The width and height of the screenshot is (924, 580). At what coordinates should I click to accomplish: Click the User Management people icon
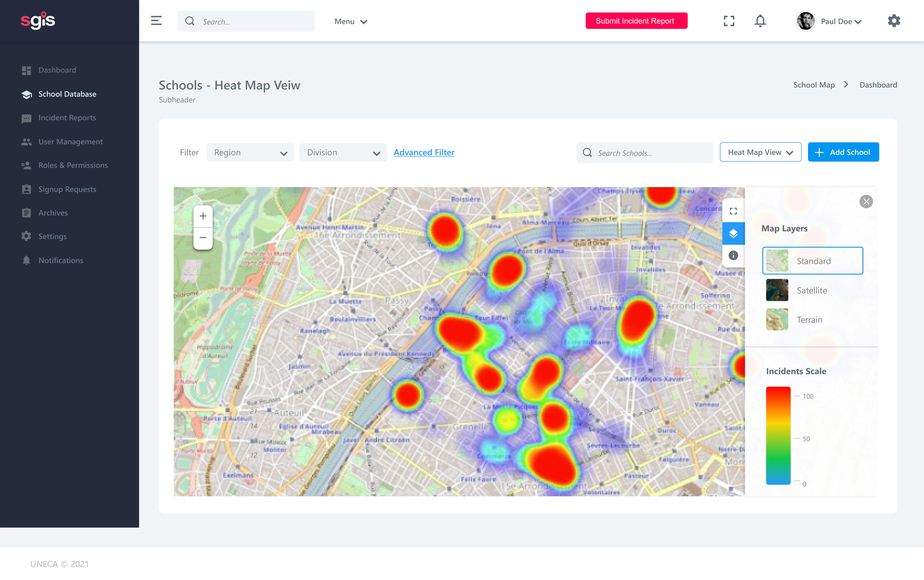tap(26, 142)
